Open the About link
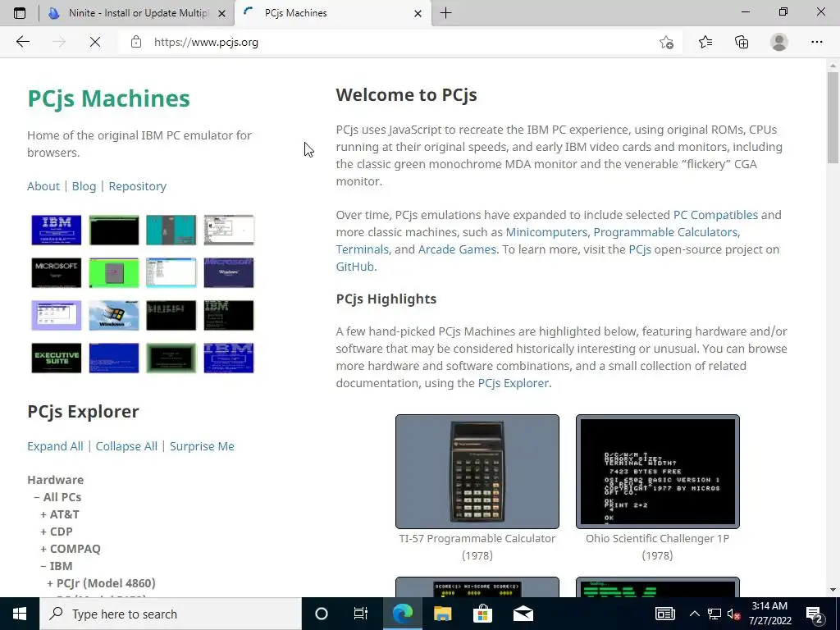Screen dimensions: 840x630 pos(43,186)
